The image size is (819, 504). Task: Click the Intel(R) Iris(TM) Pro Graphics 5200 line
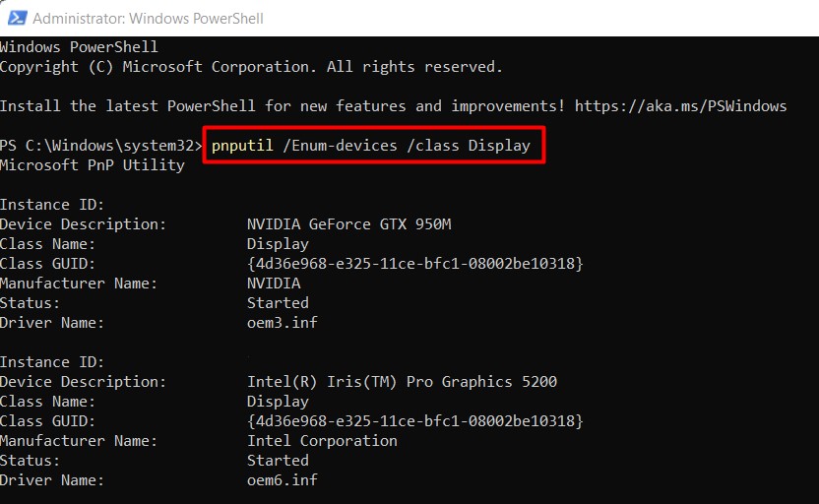click(x=403, y=382)
